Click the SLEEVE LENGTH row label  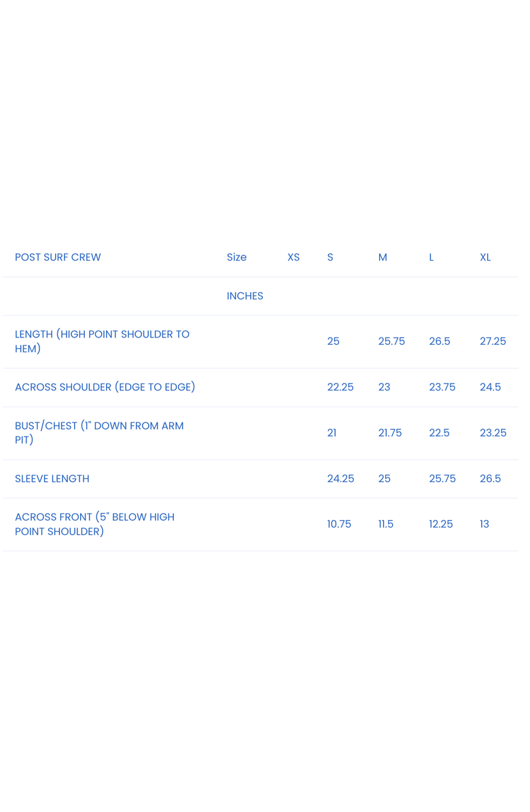pos(52,479)
